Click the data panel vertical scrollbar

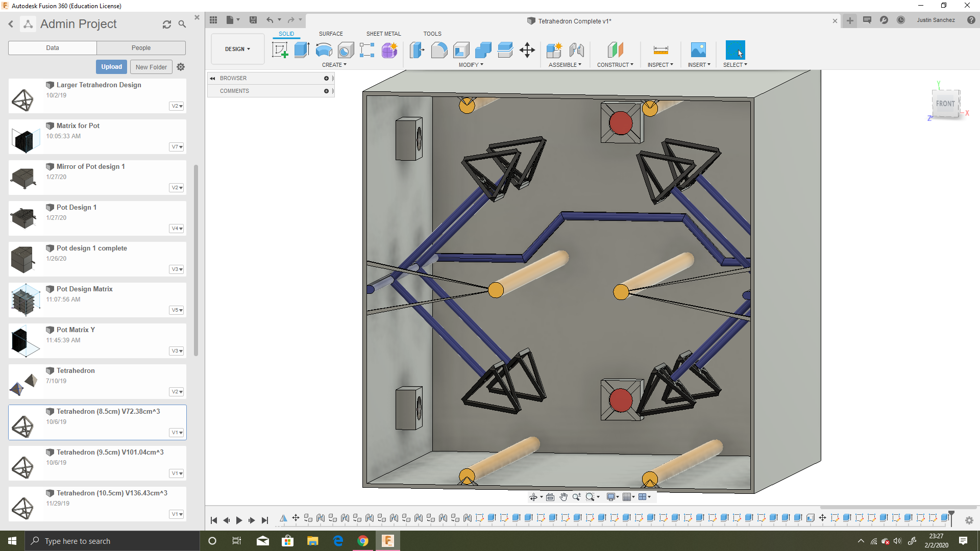click(x=196, y=260)
